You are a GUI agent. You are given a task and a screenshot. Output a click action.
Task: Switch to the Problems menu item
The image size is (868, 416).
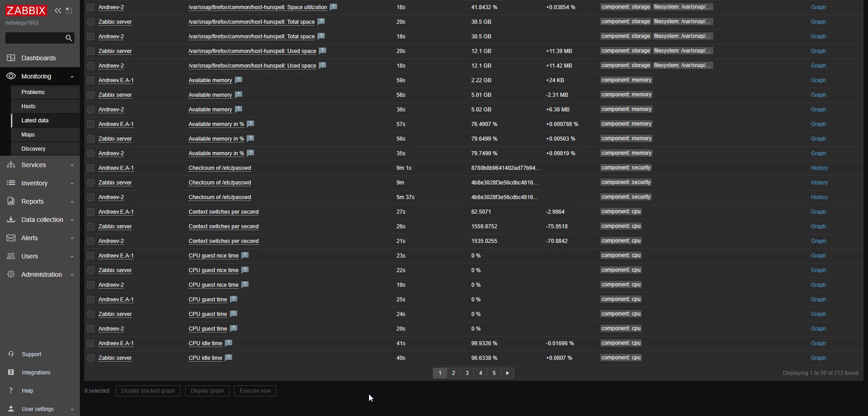point(33,92)
